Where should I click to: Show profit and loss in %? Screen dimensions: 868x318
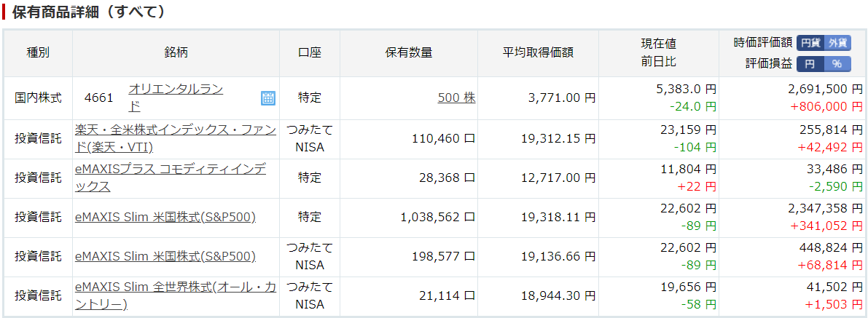(837, 64)
